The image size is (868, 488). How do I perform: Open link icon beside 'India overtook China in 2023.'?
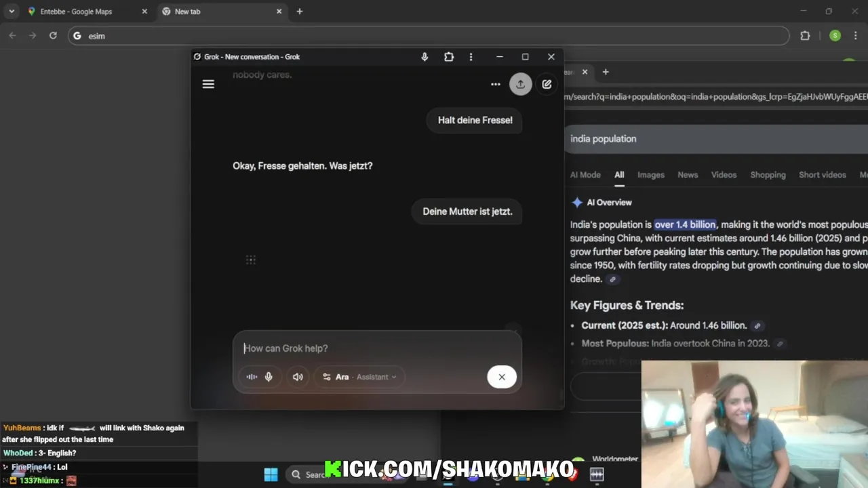(x=780, y=344)
